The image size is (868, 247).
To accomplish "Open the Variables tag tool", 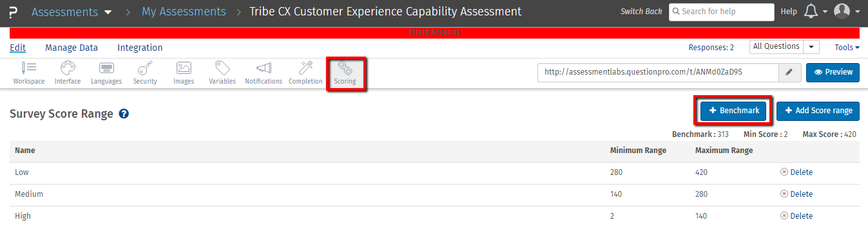I will [222, 73].
